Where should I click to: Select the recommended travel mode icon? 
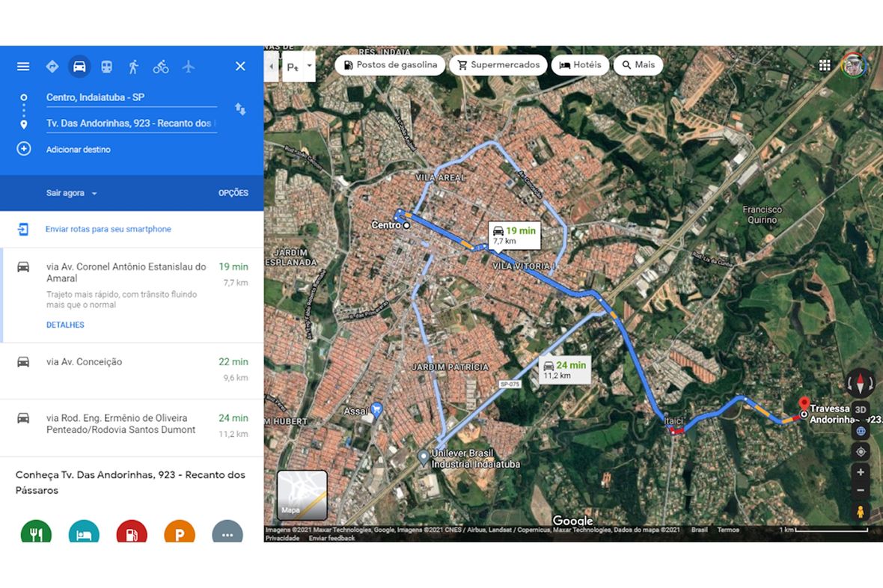click(52, 67)
